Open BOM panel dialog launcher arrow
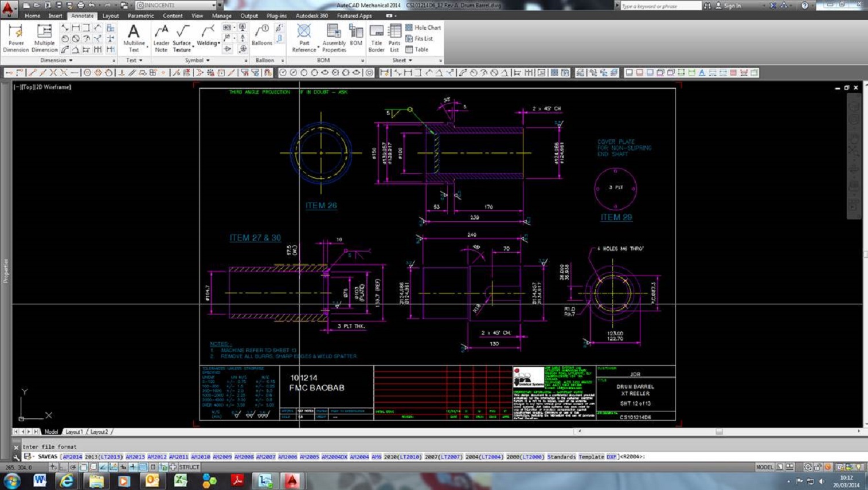 [x=362, y=61]
